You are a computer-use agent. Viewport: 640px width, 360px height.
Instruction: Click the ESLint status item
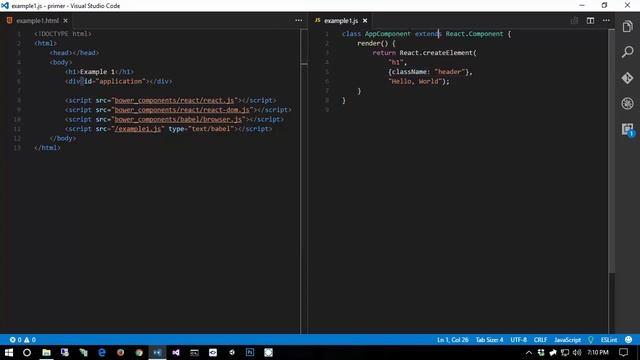click(609, 340)
